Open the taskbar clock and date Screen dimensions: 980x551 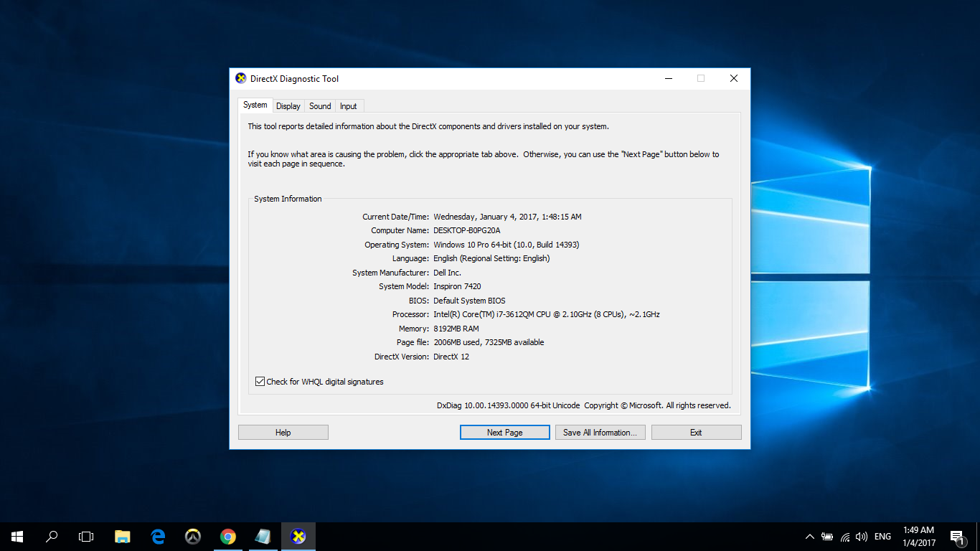(918, 536)
